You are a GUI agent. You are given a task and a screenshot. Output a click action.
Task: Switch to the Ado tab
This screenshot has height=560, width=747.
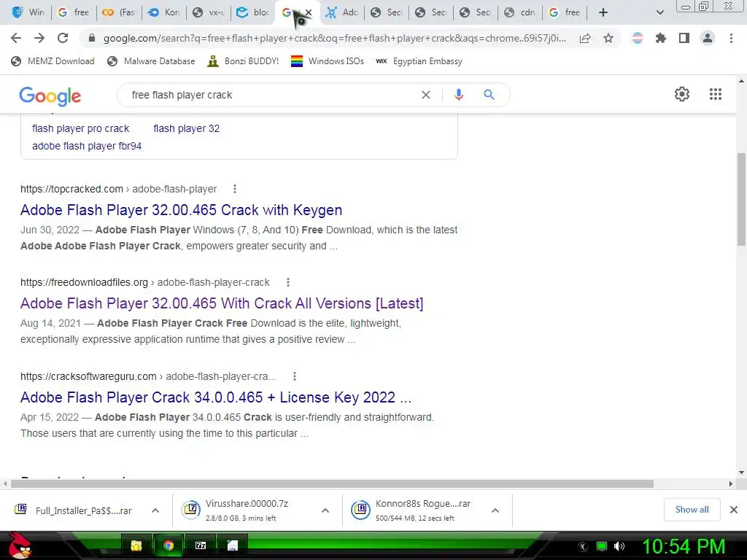tap(343, 12)
